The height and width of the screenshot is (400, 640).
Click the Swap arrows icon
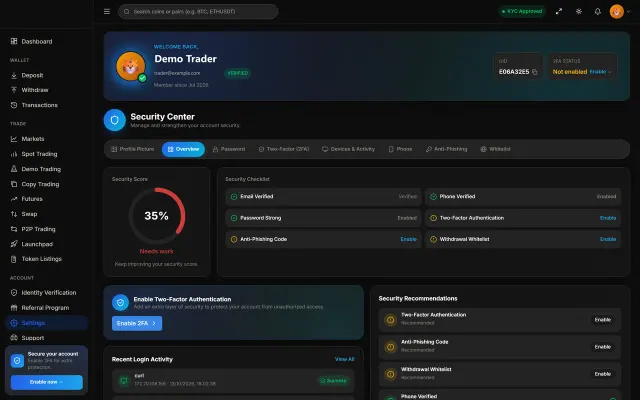click(x=14, y=214)
